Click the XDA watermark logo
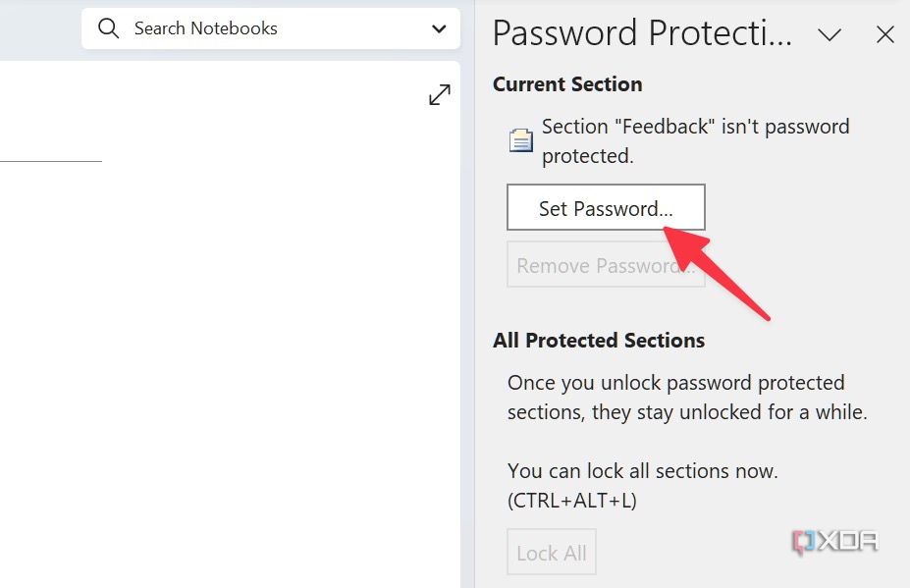 point(835,541)
